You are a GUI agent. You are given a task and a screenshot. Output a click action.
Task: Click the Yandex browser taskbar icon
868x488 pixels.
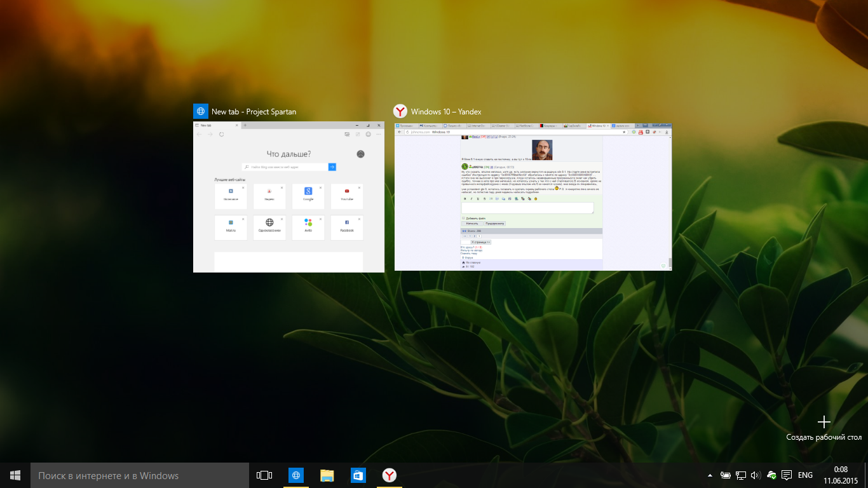point(390,475)
